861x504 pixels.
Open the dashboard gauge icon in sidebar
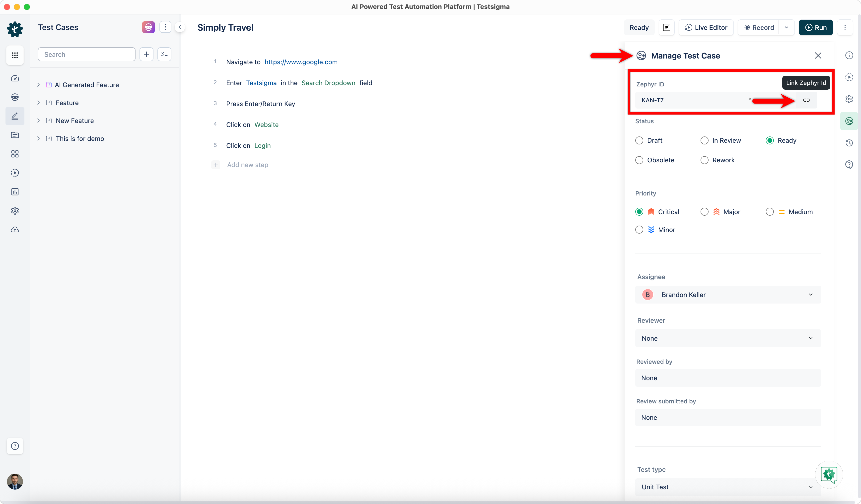pos(15,78)
